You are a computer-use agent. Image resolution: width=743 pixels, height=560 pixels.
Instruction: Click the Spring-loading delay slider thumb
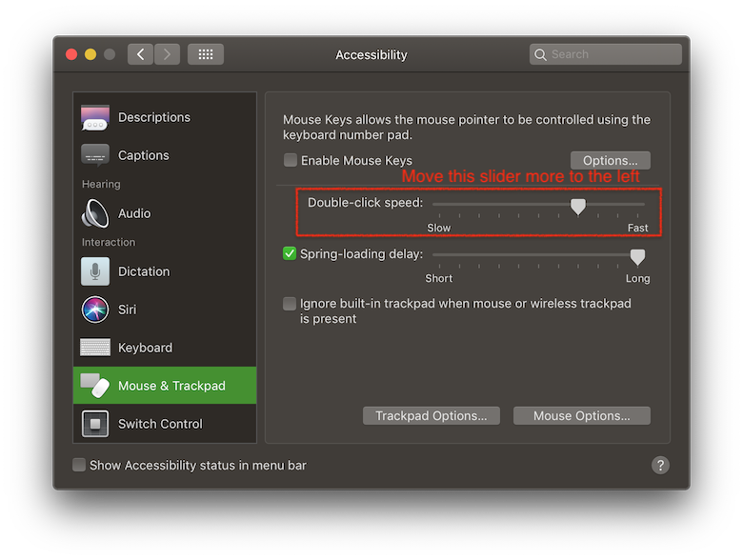637,257
